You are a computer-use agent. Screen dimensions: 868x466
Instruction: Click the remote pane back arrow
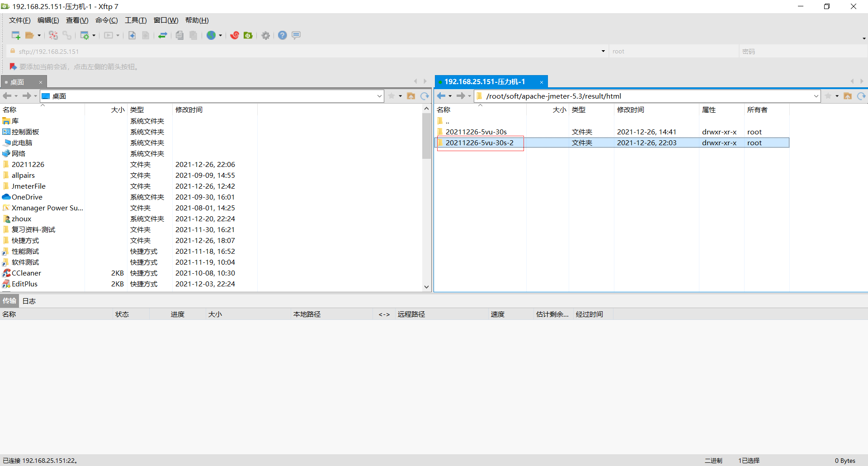pyautogui.click(x=441, y=96)
